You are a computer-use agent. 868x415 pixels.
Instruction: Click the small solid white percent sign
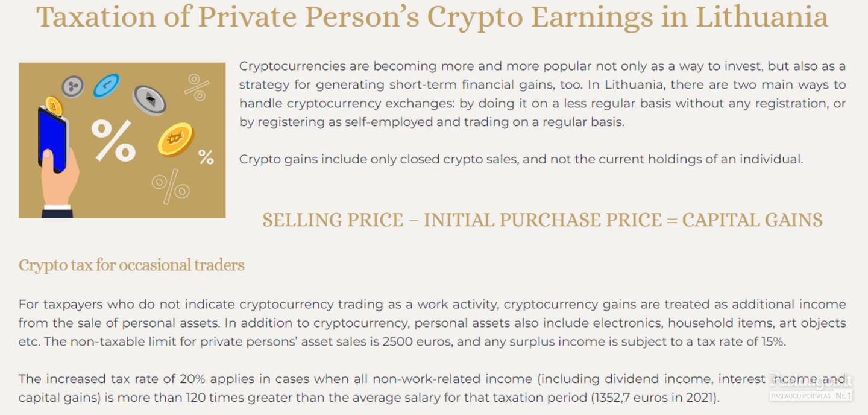point(206,157)
